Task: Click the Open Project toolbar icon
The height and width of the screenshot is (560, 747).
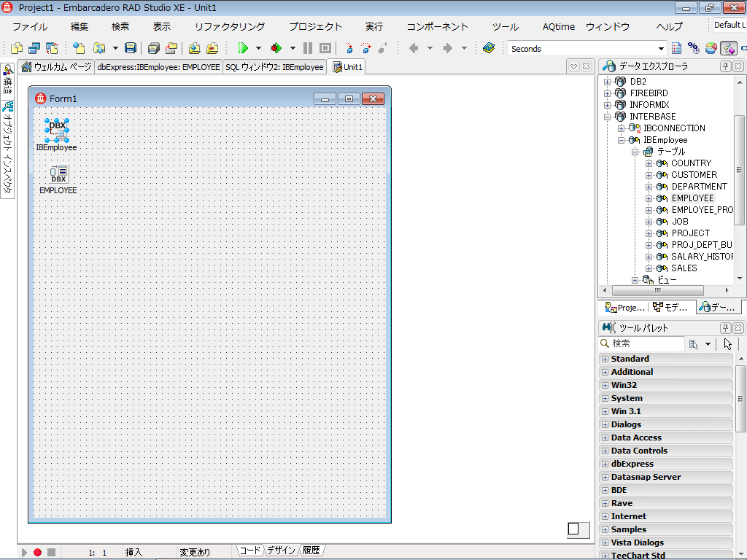Action: tap(171, 48)
